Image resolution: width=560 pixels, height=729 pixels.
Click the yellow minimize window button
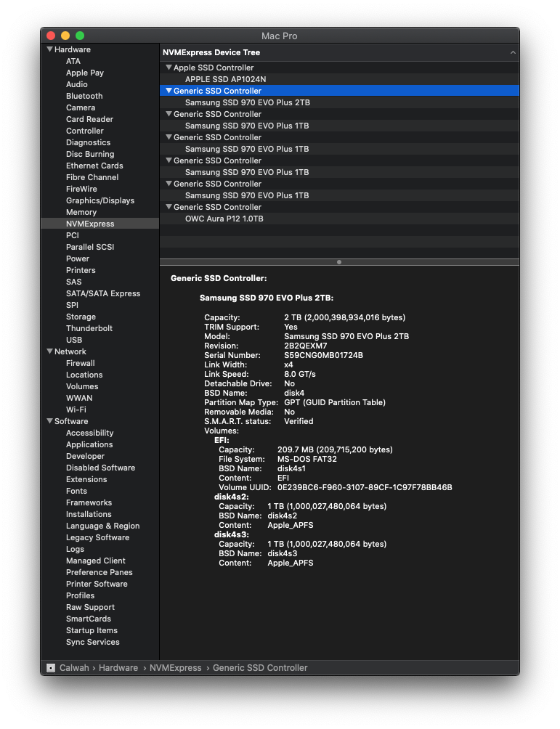coord(65,36)
